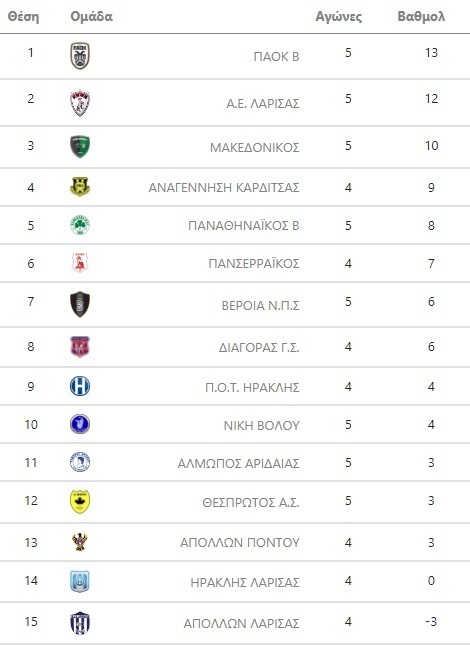
Task: Click the black Βέροια Ν.Π.Σ shield
Action: (80, 304)
